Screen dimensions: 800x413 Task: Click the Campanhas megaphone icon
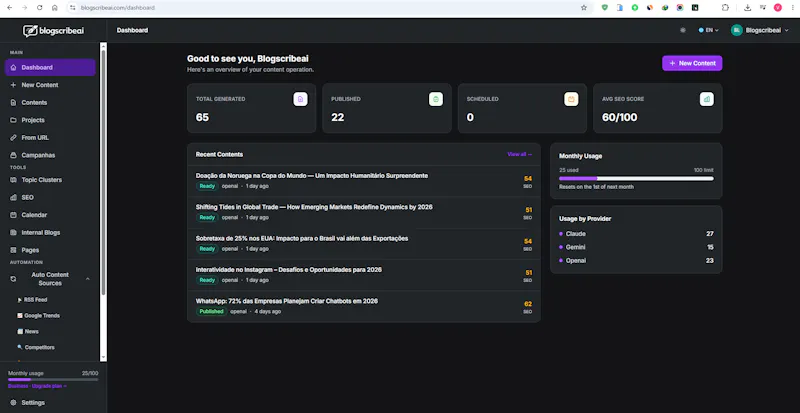(x=13, y=155)
